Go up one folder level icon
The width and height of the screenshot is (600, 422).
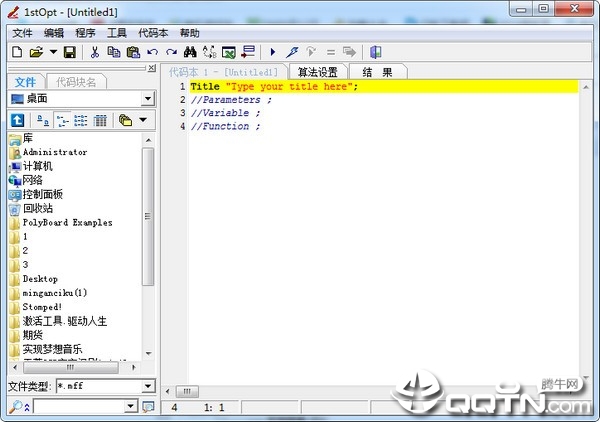tap(17, 121)
